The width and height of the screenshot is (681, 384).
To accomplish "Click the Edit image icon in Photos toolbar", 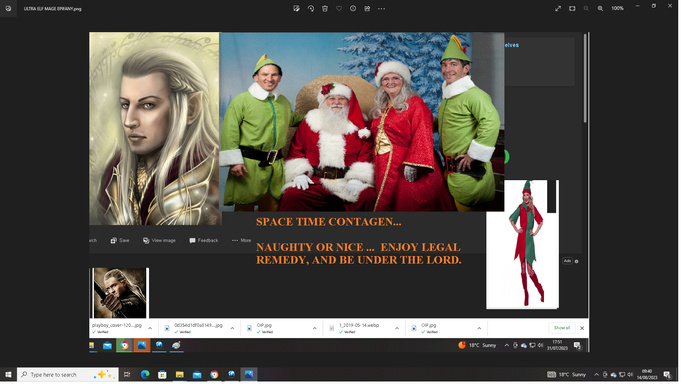I will (x=297, y=8).
